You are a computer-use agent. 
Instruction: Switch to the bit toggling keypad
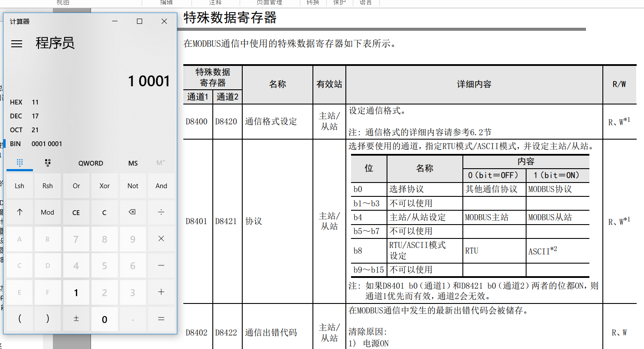click(48, 163)
